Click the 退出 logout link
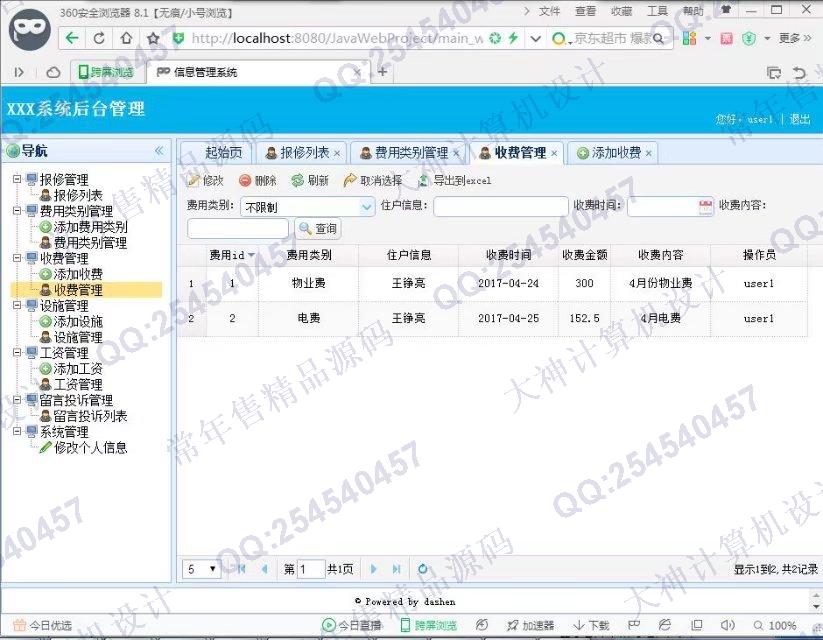This screenshot has height=640, width=823. (800, 119)
